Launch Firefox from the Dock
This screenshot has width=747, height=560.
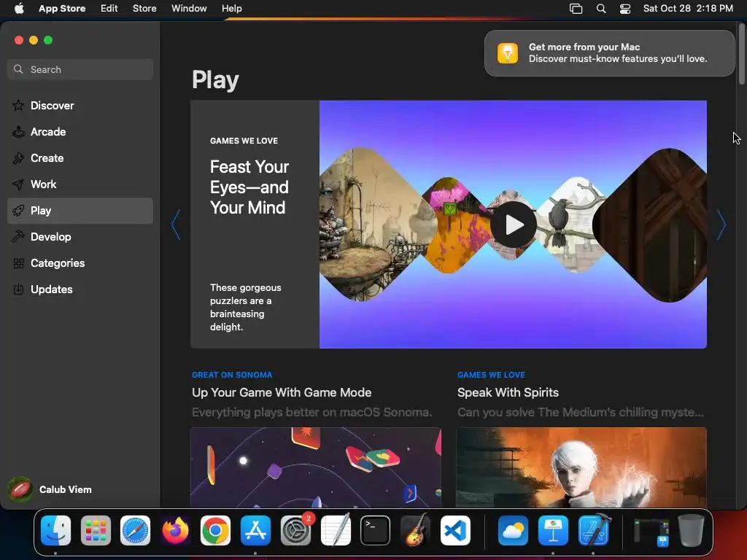coord(175,531)
